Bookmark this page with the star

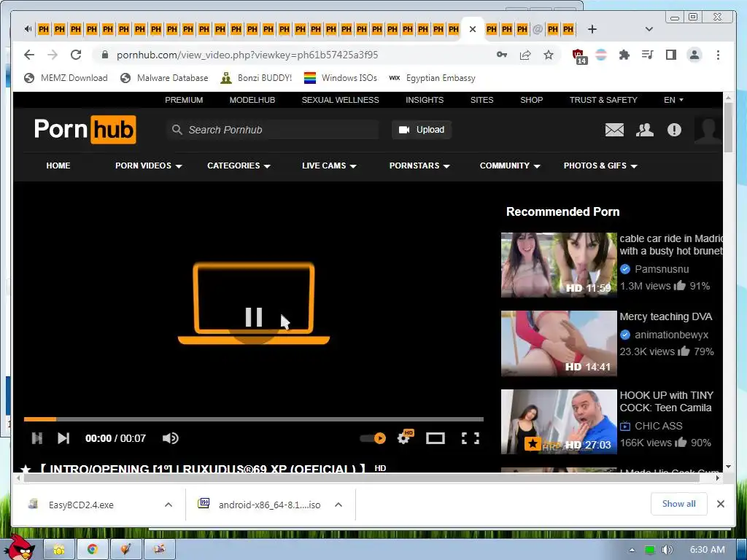pyautogui.click(x=549, y=55)
